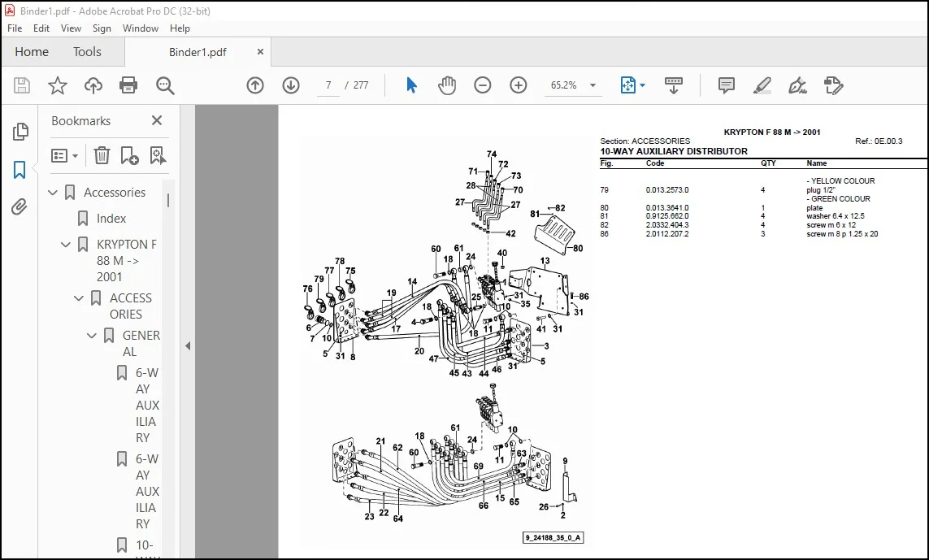Open the Edit menu
Image resolution: width=929 pixels, height=560 pixels.
[41, 28]
